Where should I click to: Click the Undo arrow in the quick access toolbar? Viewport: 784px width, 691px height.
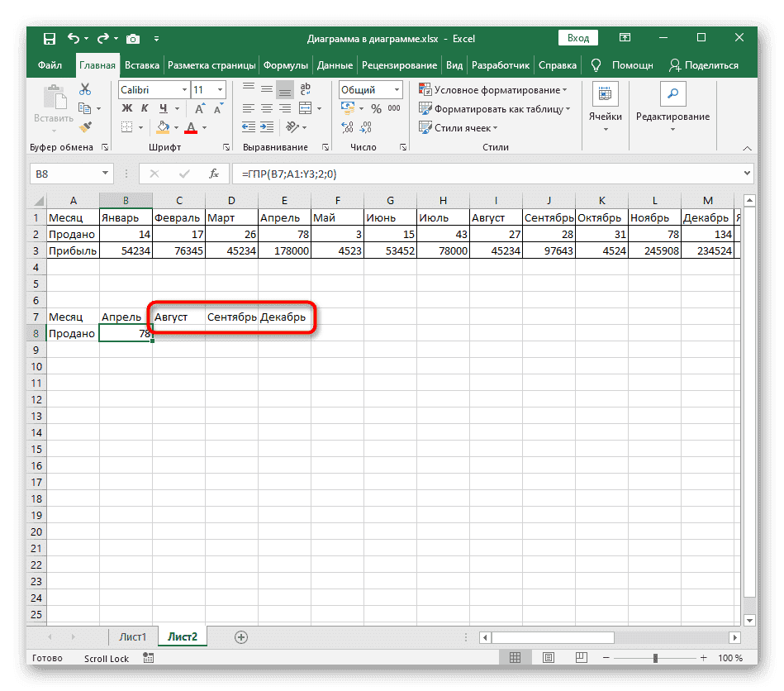coord(74,38)
